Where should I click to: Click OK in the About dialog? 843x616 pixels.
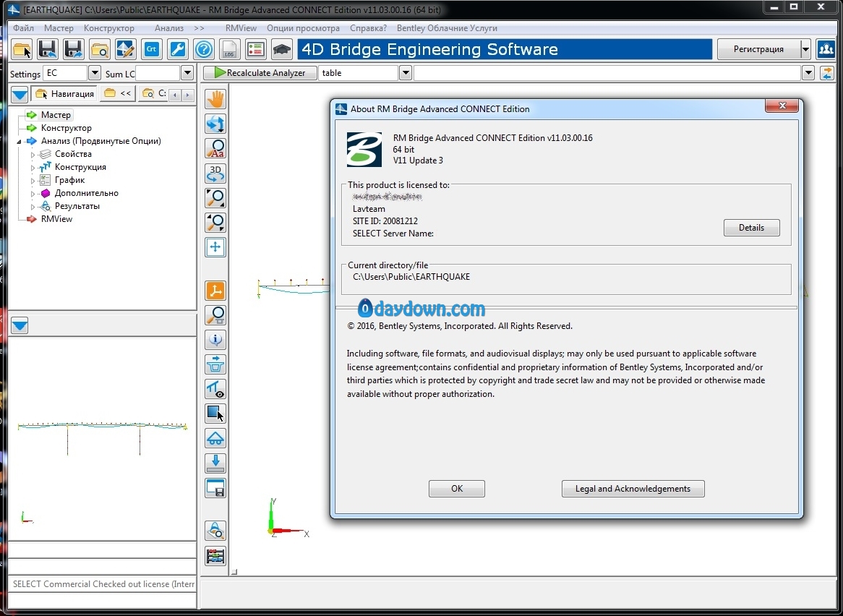[456, 489]
